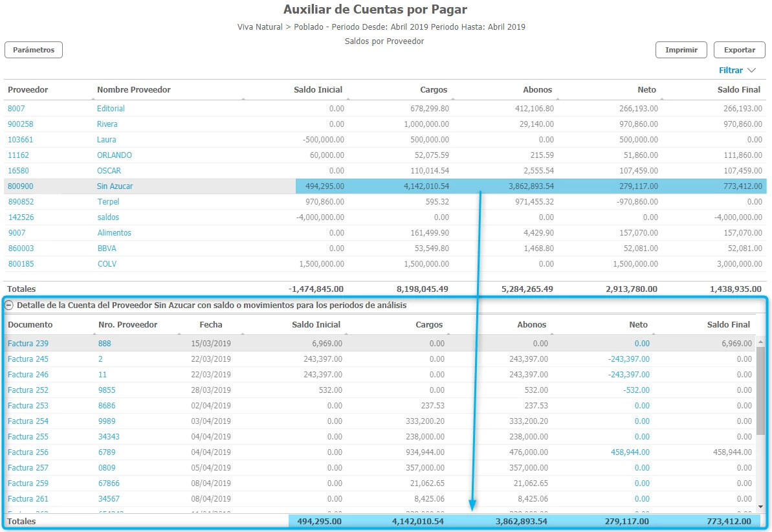Open supplier code 8007 link
This screenshot has width=772, height=532.
tap(16, 109)
